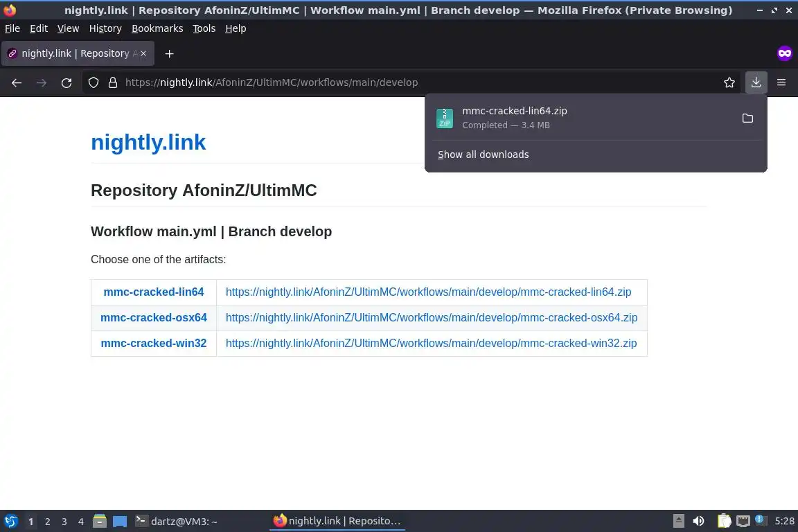Open the Tools menu
798x532 pixels.
tap(204, 28)
